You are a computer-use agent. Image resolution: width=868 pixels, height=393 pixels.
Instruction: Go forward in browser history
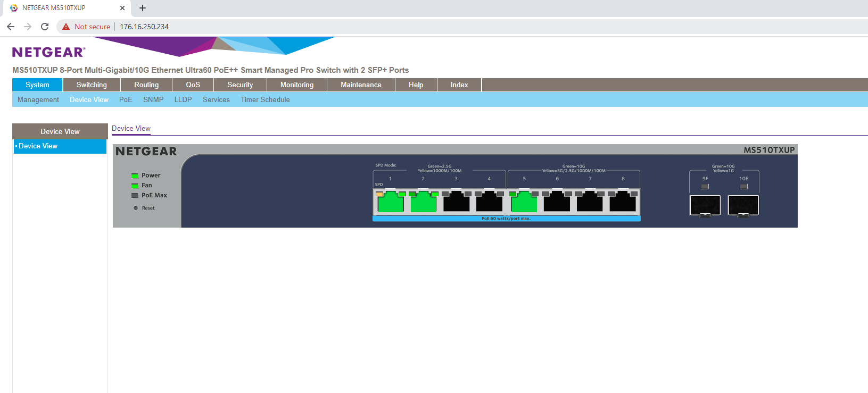pos(28,27)
